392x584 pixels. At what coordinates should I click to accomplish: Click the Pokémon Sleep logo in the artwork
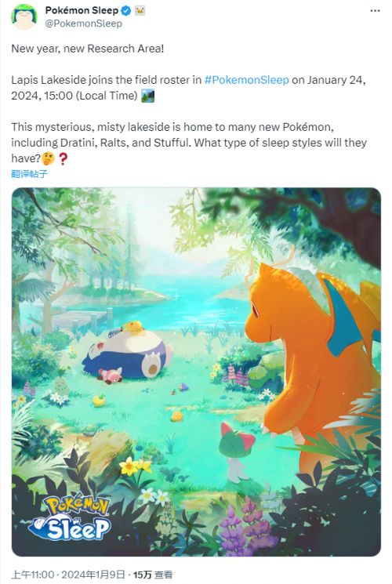[71, 517]
